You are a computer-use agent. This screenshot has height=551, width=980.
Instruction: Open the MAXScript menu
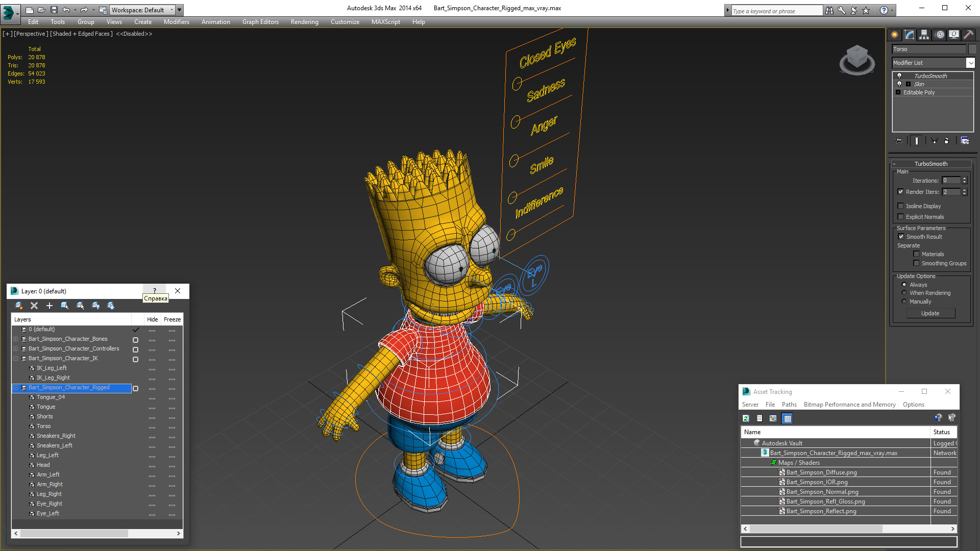tap(386, 22)
